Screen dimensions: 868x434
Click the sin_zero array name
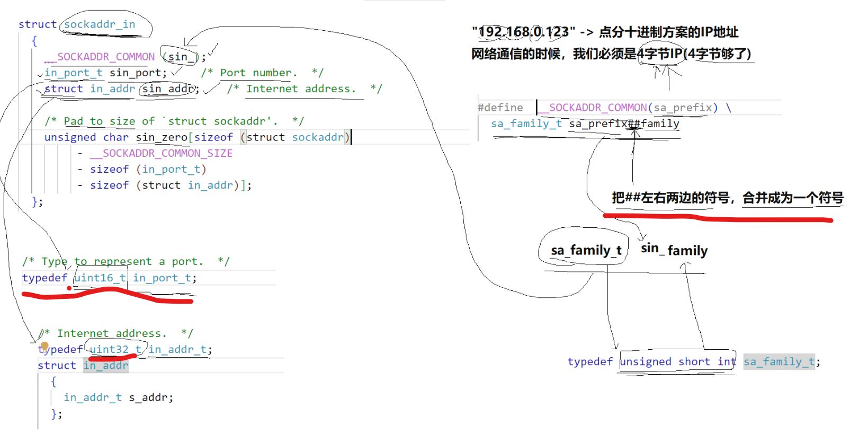[x=162, y=137]
